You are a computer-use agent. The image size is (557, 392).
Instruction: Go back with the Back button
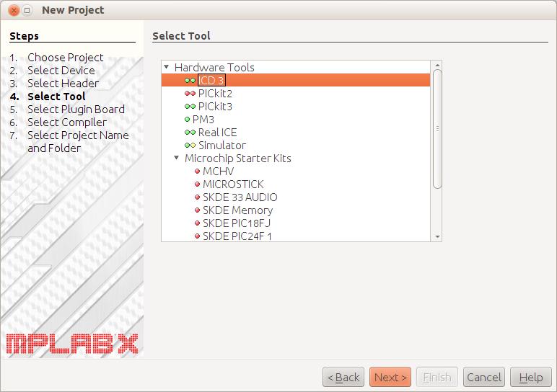pos(343,377)
